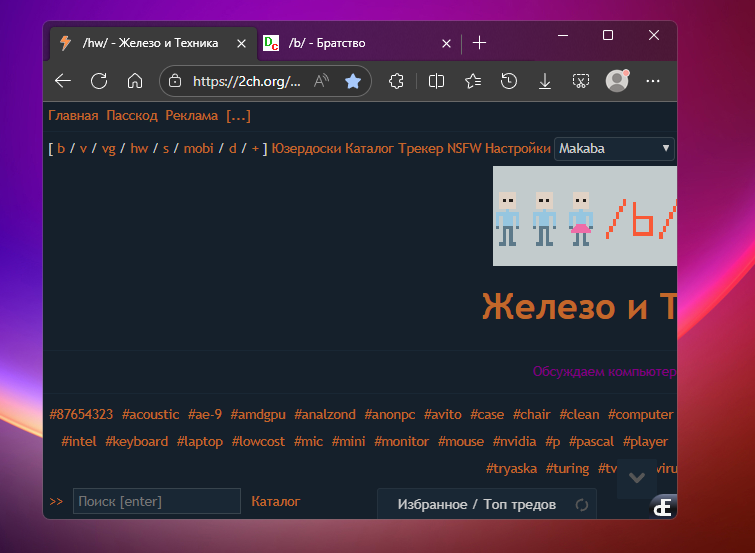This screenshot has width=755, height=553.
Task: Toggle the blue favorite star
Action: click(353, 81)
